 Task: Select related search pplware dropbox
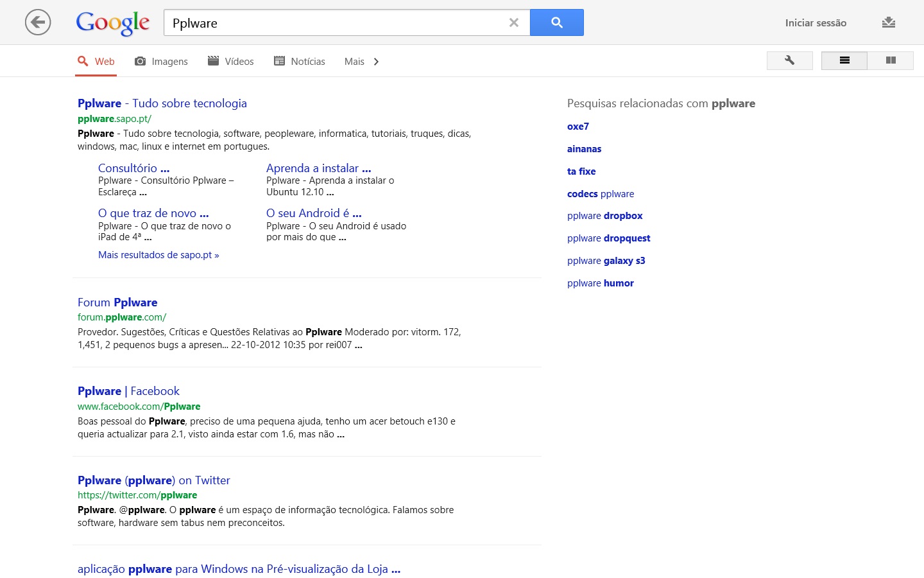coord(605,216)
